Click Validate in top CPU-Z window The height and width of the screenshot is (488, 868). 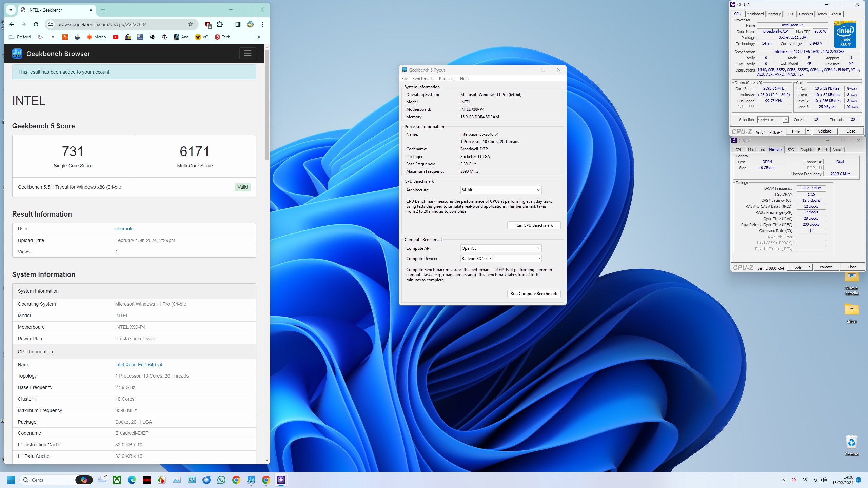825,131
